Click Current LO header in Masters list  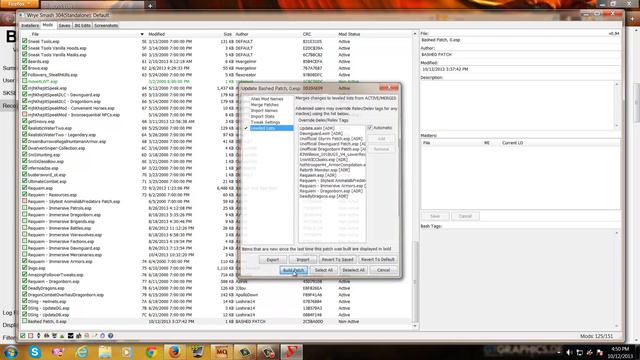click(512, 143)
